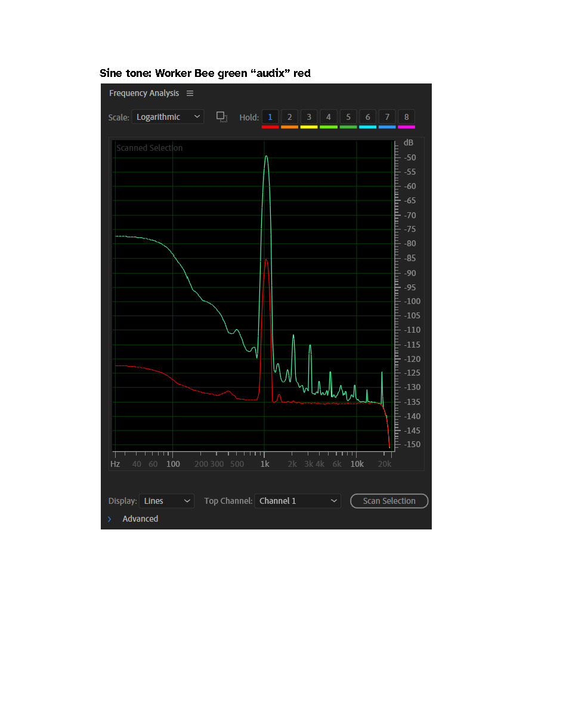Toggle Hold button 2

click(x=289, y=117)
